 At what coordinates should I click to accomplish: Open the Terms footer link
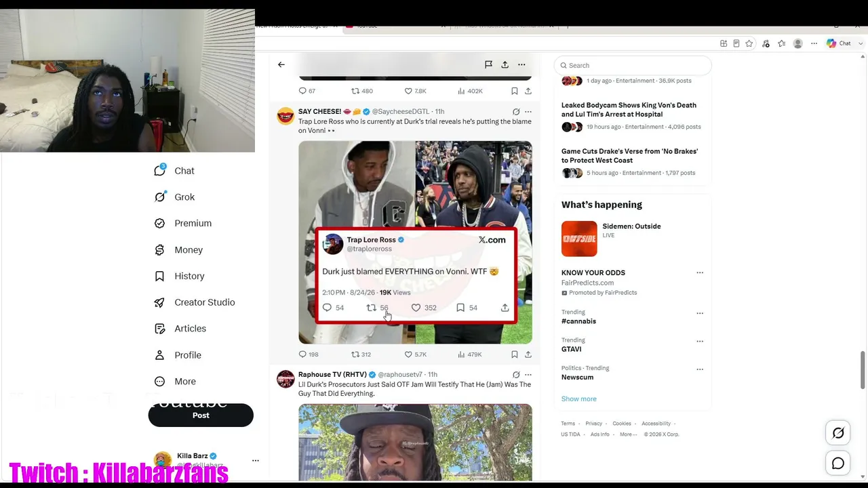point(568,424)
